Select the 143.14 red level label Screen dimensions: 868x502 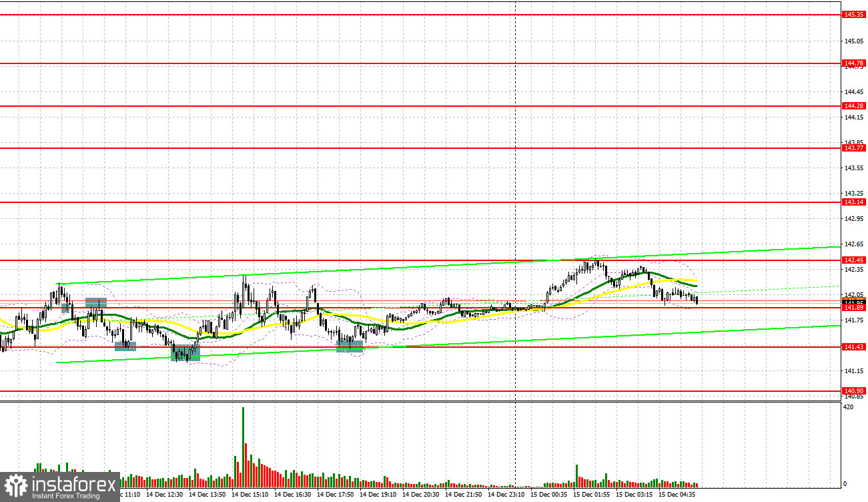coord(853,202)
